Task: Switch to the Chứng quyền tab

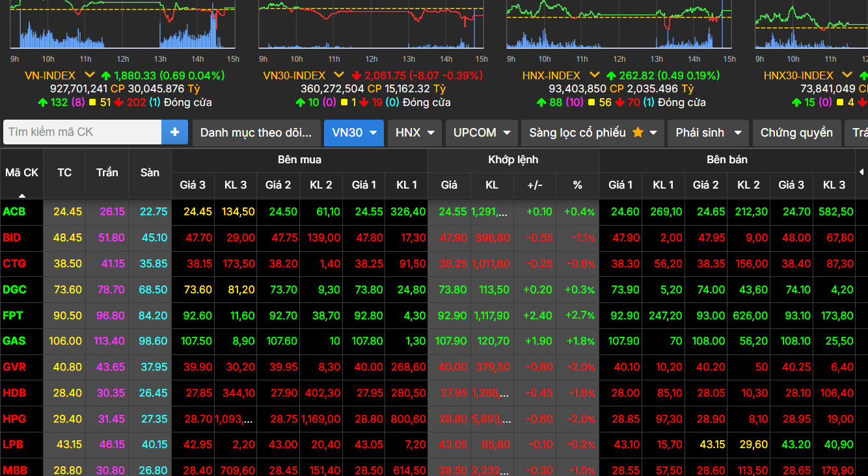Action: pos(796,133)
